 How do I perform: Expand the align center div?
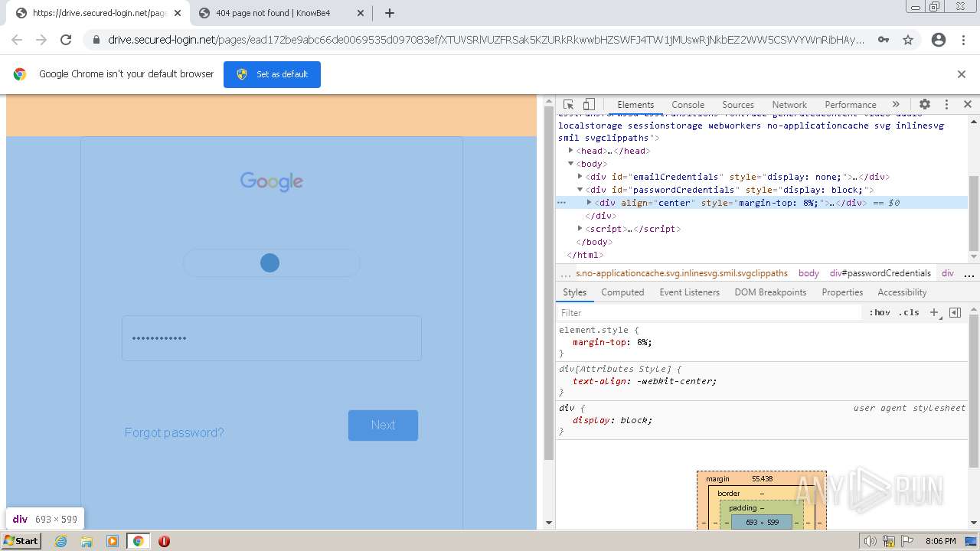(590, 203)
